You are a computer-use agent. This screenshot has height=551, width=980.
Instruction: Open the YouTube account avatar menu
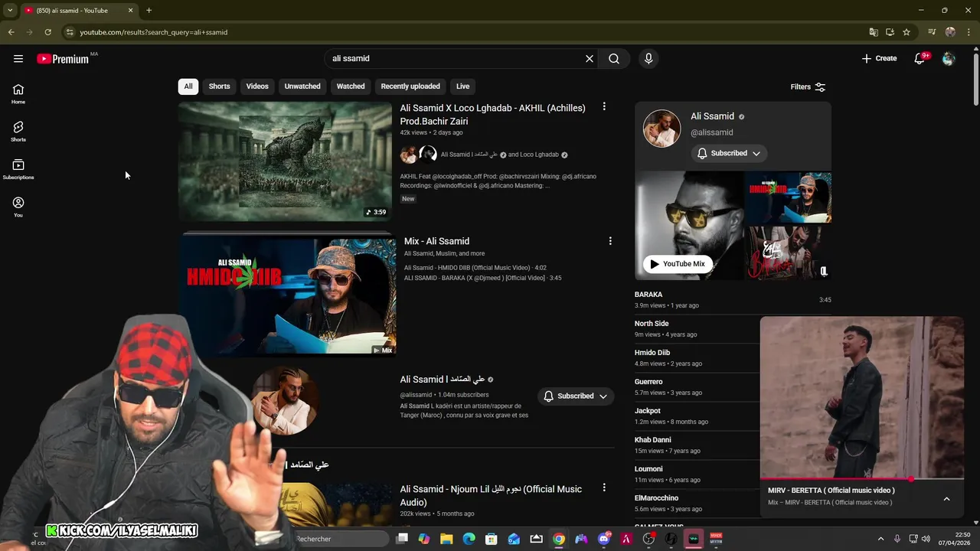click(949, 59)
